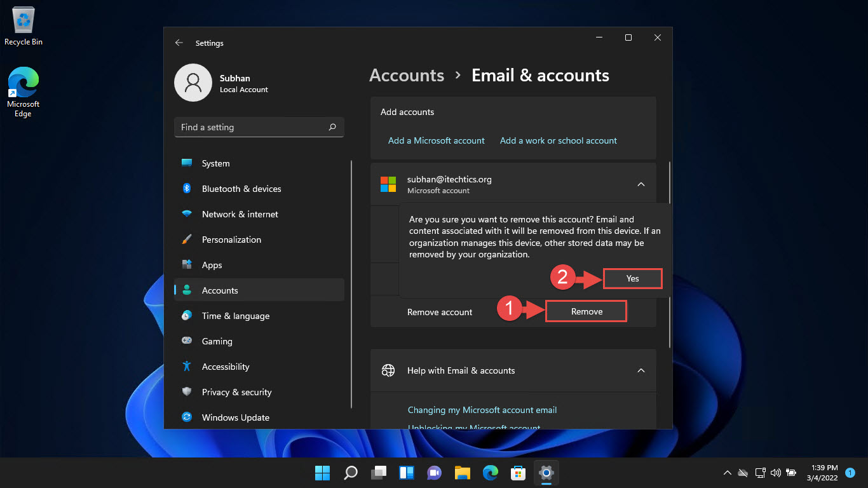
Task: Click the Gaming Xbox icon
Action: (187, 341)
